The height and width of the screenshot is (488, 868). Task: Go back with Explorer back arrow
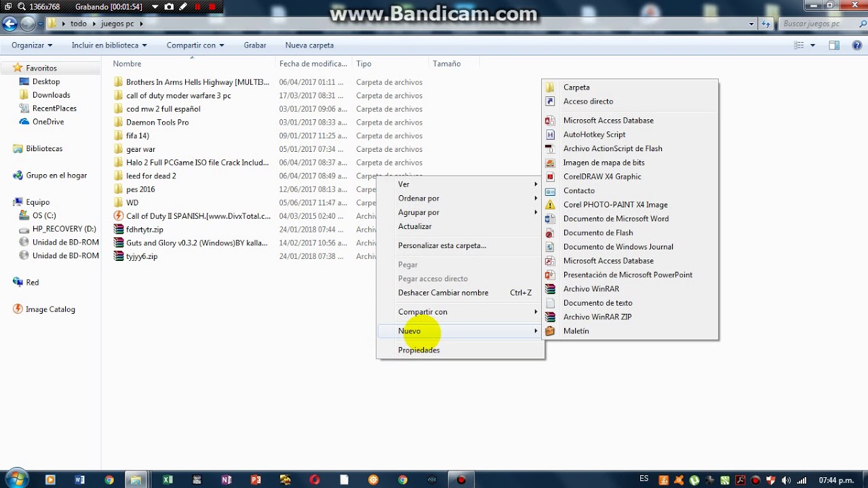(9, 24)
